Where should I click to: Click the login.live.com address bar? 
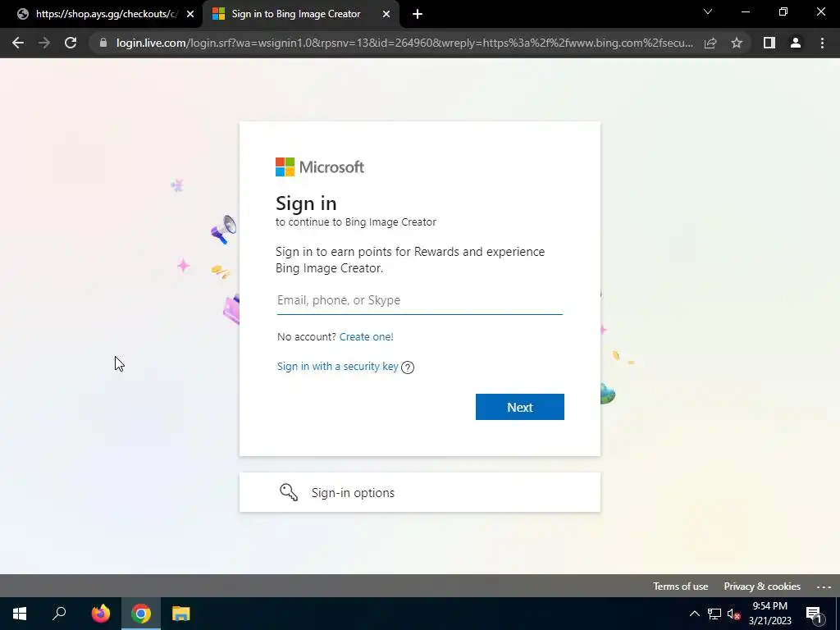[404, 43]
